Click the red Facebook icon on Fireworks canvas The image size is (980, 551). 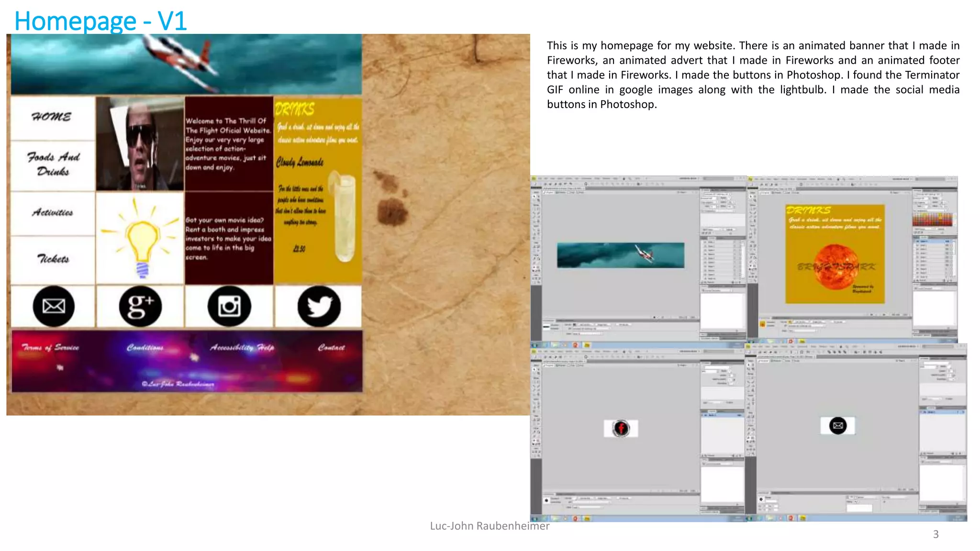click(621, 428)
